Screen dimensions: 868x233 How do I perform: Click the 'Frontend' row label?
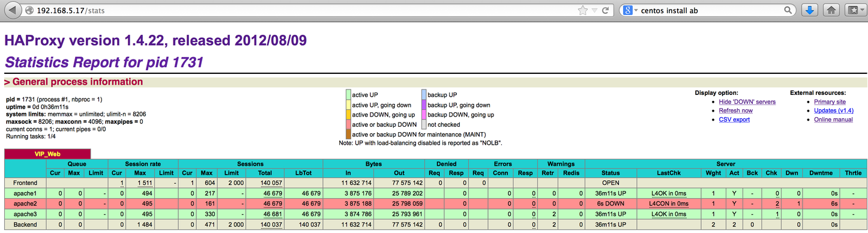[25, 183]
